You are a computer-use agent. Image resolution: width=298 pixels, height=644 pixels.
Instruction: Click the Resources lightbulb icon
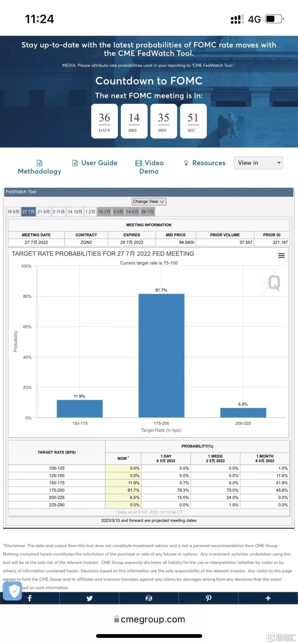coord(186,163)
